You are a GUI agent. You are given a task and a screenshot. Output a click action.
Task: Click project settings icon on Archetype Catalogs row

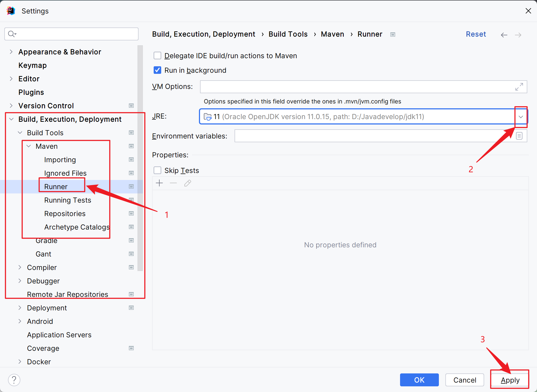(131, 227)
